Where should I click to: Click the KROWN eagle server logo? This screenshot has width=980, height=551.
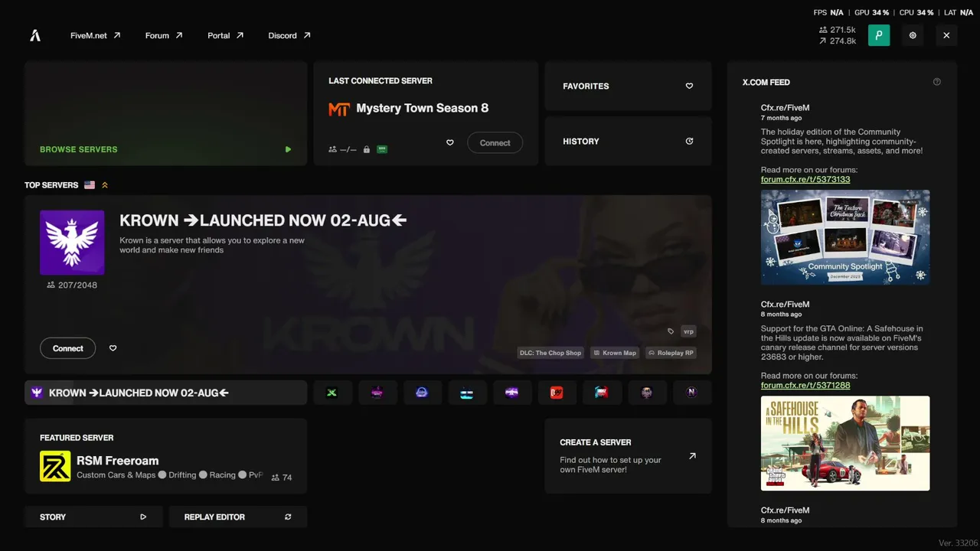[x=72, y=243]
